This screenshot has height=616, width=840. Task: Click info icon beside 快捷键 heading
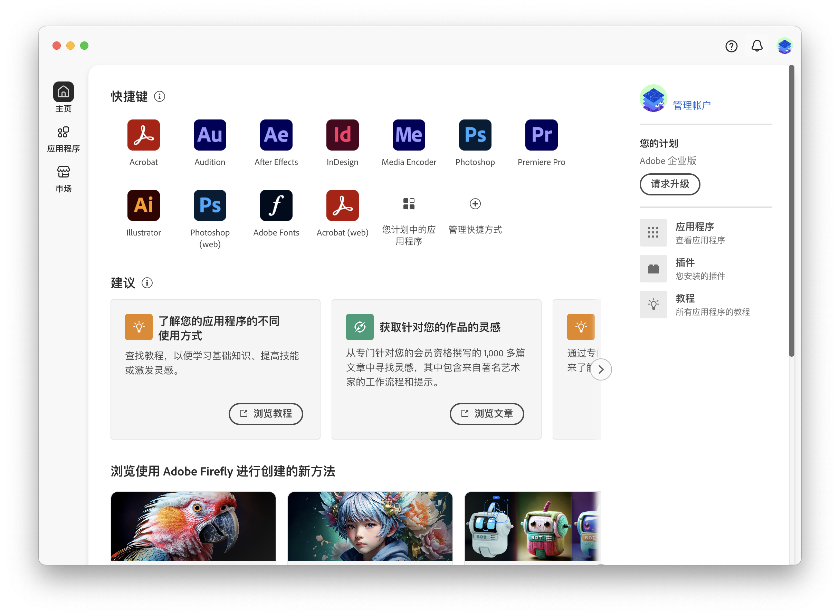(x=159, y=97)
